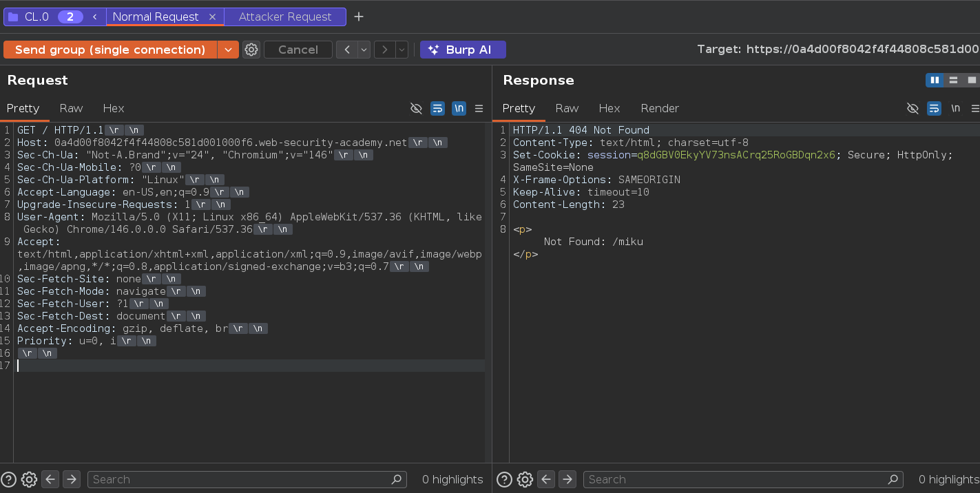Open the forward history dropdown
980x493 pixels.
pyautogui.click(x=402, y=50)
